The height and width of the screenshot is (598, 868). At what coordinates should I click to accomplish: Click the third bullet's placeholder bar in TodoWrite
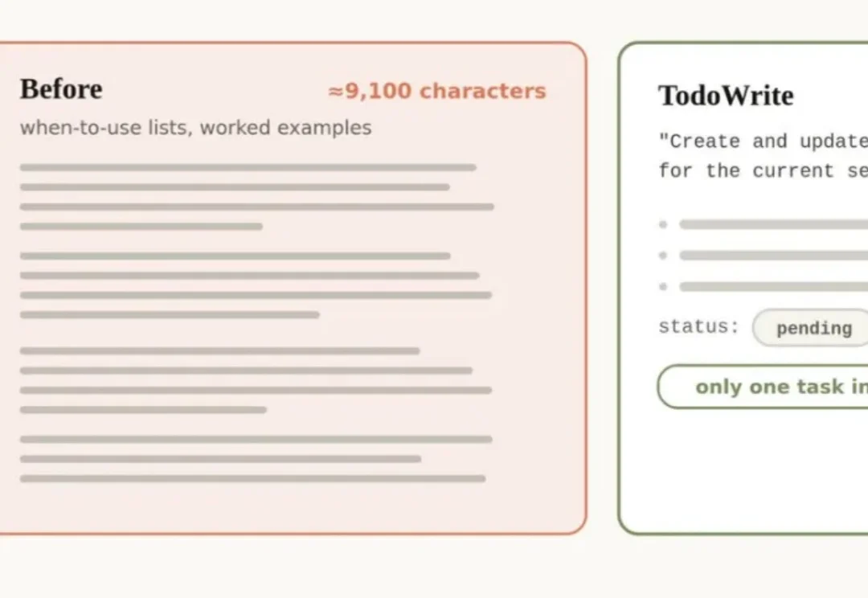pyautogui.click(x=774, y=286)
